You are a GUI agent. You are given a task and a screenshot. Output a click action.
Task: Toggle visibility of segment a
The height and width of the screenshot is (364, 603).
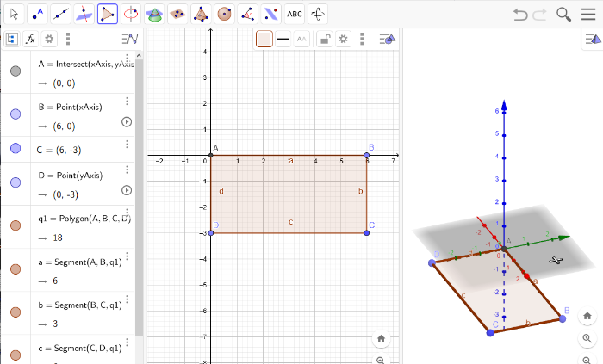(x=16, y=269)
